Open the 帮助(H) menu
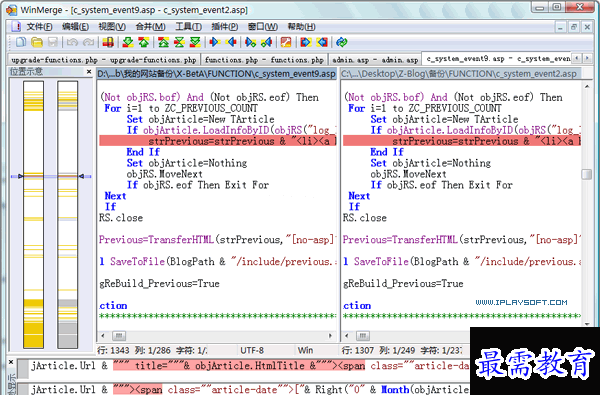Viewport: 600px width, 395px height. [302, 26]
